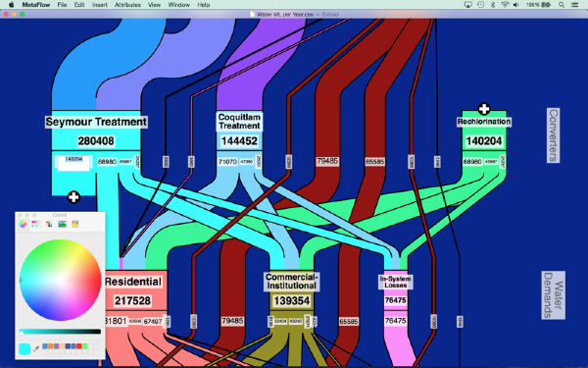Image resolution: width=588 pixels, height=368 pixels.
Task: Open the File menu
Action: pos(62,5)
